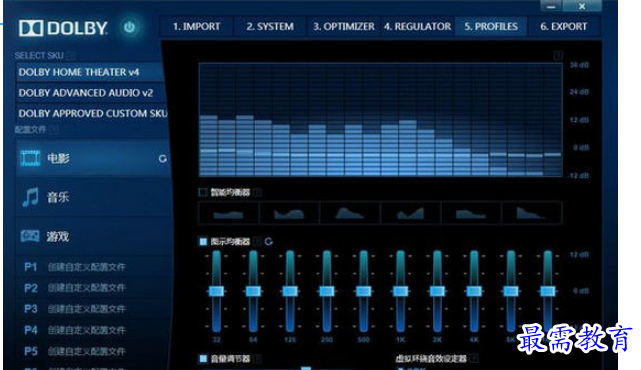Open help icon beside SELECT SKU

(71, 55)
